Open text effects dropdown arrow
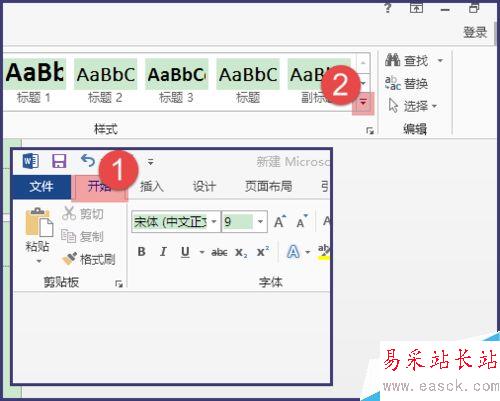The height and width of the screenshot is (401, 500). pos(308,252)
